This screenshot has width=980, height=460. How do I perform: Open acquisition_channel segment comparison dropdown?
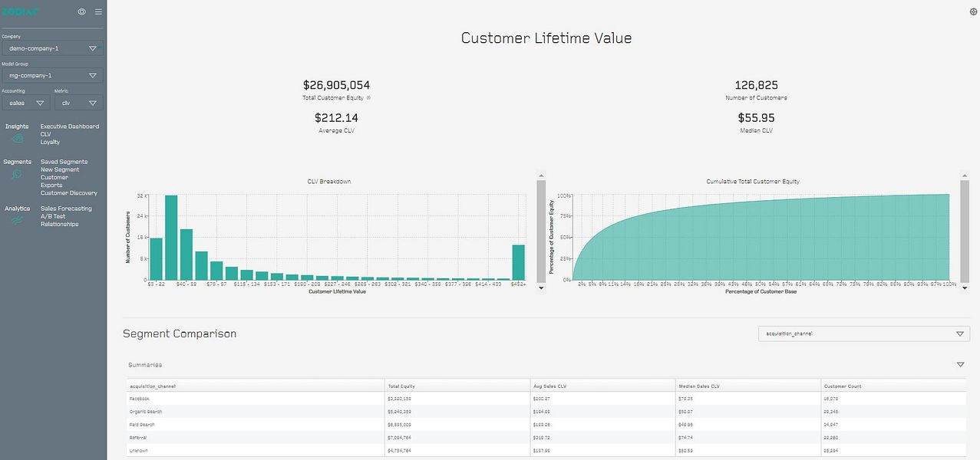[x=863, y=333]
